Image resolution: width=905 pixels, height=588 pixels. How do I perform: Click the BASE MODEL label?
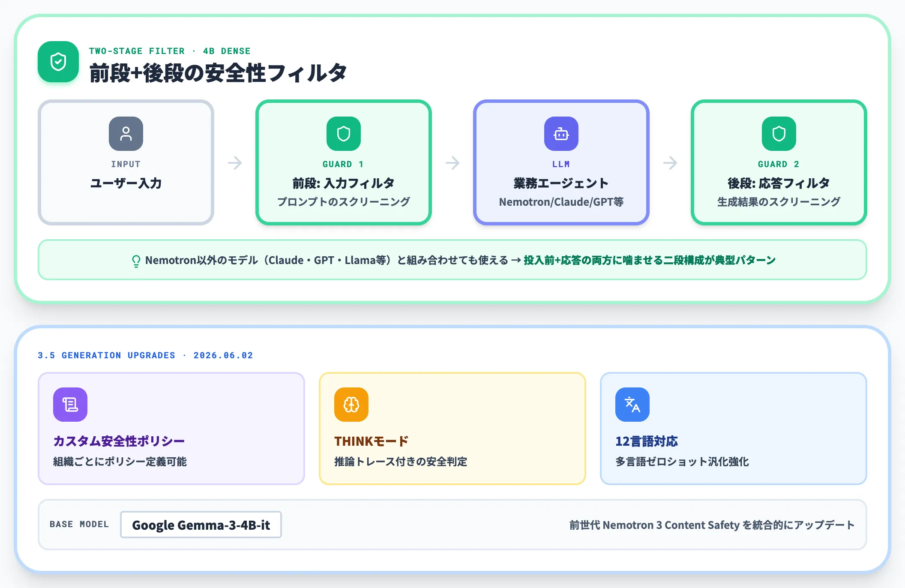point(79,524)
